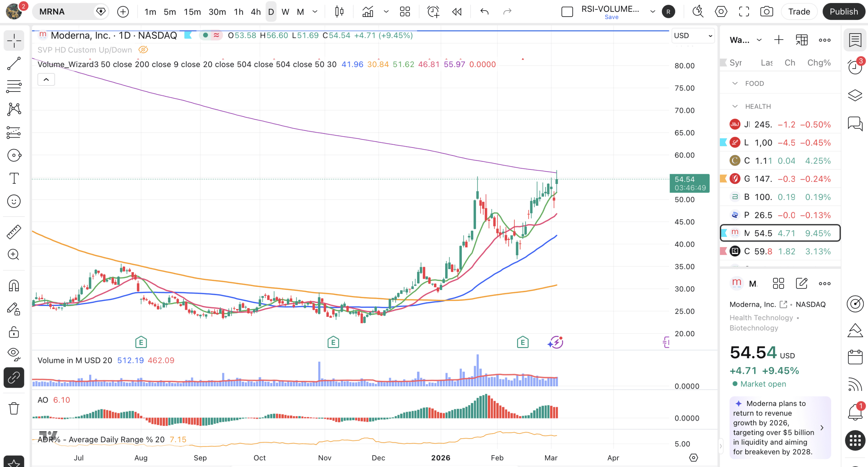868x467 pixels.
Task: Open the bar replay tool
Action: (x=457, y=12)
